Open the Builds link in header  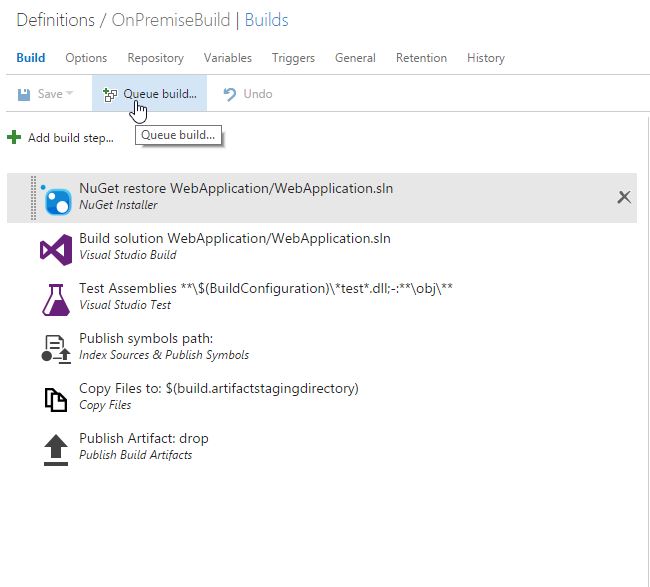266,20
